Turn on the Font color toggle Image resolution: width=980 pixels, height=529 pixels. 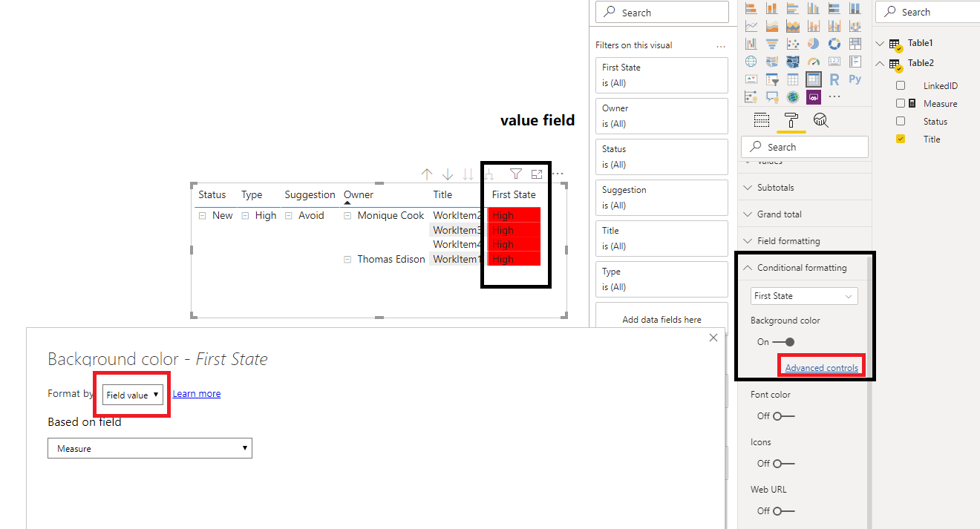784,416
